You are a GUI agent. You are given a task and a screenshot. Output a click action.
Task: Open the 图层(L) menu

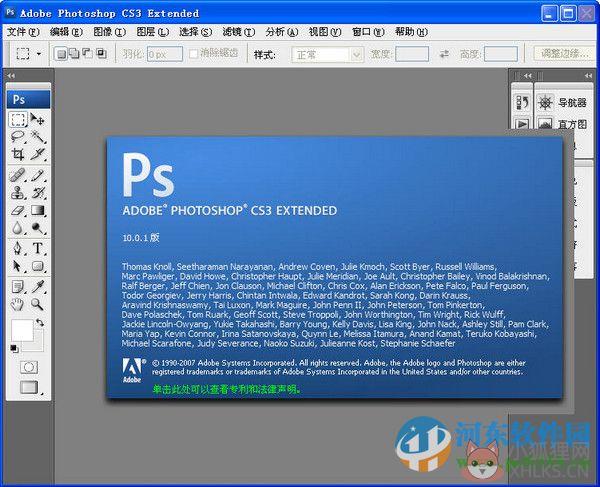coord(153,32)
